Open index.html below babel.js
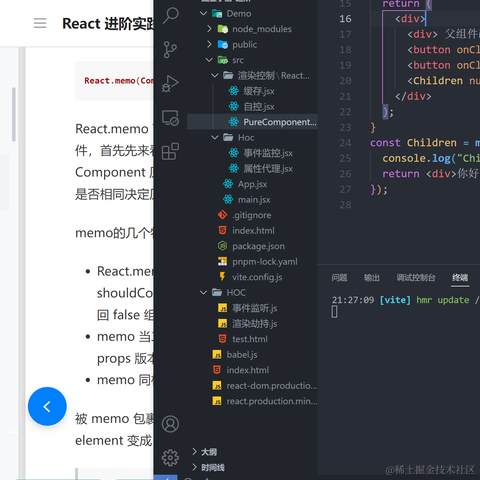The width and height of the screenshot is (480, 480). [x=248, y=370]
